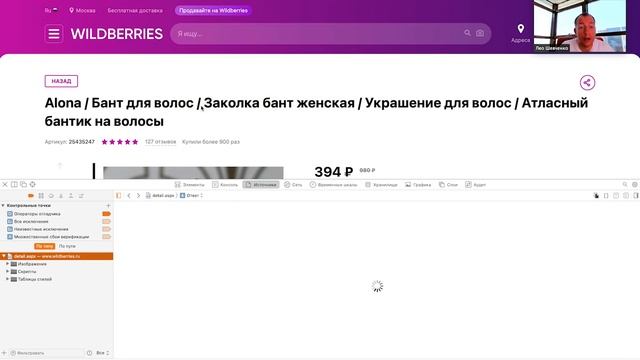Click article number 25435247
The height and width of the screenshot is (360, 640).
pos(82,142)
